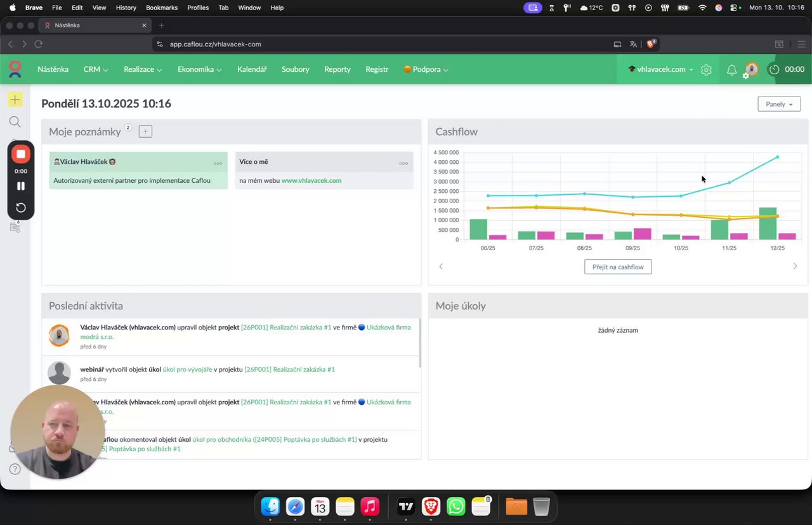Open the Reporty menu item

[x=337, y=69]
